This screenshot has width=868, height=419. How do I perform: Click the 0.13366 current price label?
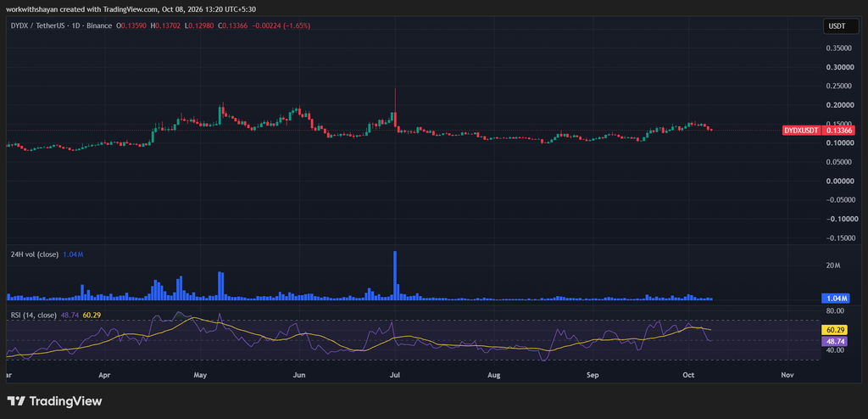coord(839,131)
